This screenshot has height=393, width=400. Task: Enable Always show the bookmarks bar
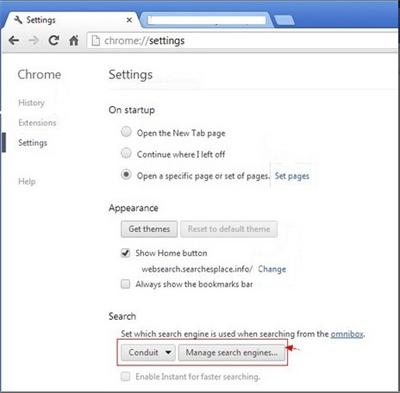(x=125, y=284)
